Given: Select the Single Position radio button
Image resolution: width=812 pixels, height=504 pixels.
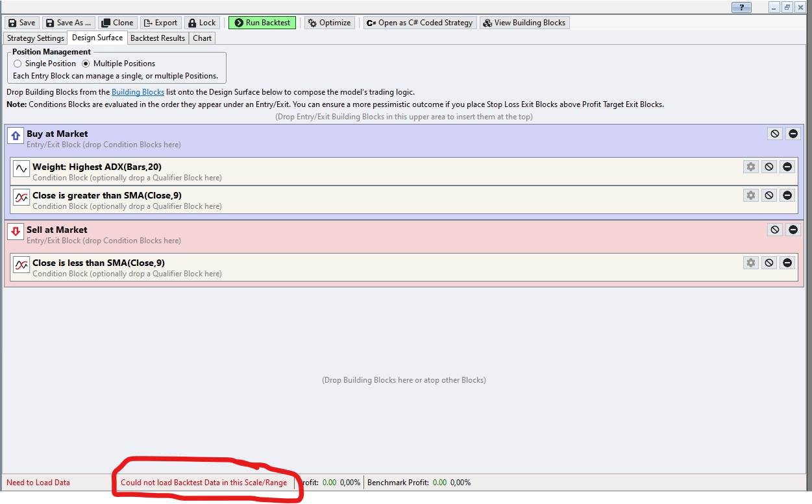Looking at the screenshot, I should (x=18, y=64).
